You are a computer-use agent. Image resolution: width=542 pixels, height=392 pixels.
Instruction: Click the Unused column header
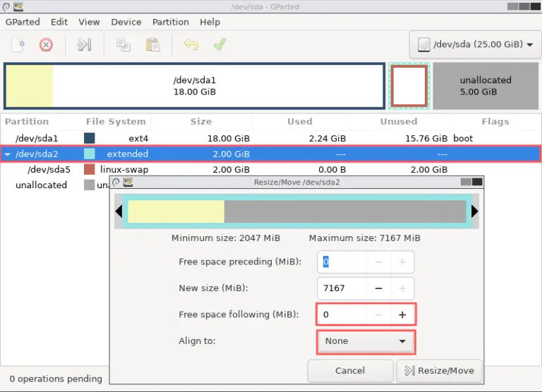399,121
